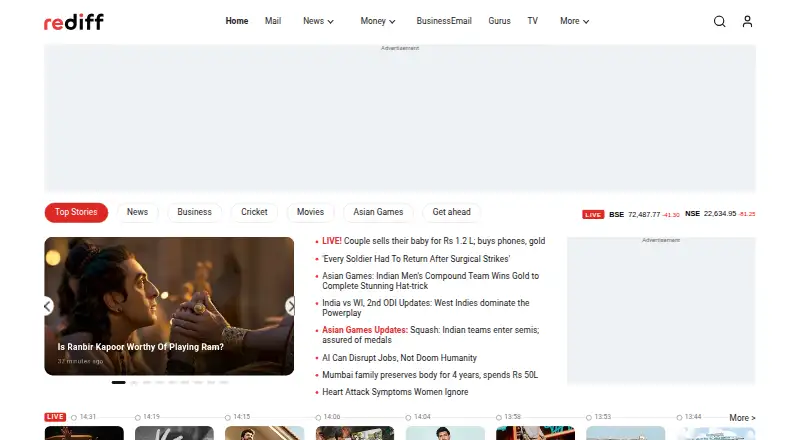Open the thumbnail under 14:06
Viewport: 800px width, 440px height.
(x=355, y=433)
